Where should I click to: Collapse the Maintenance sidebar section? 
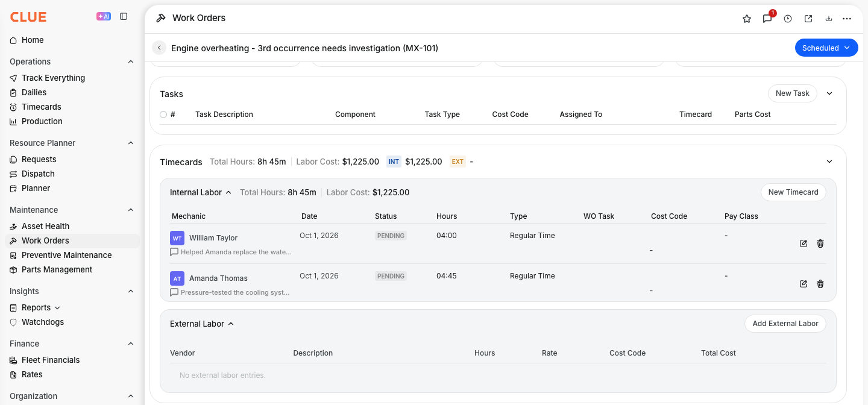click(131, 210)
